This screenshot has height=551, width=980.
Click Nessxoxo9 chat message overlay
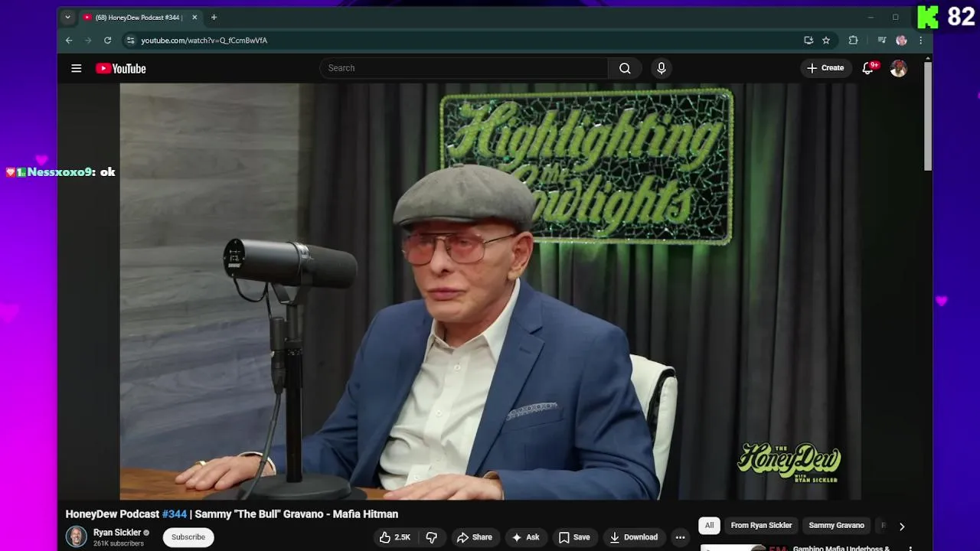click(x=60, y=172)
